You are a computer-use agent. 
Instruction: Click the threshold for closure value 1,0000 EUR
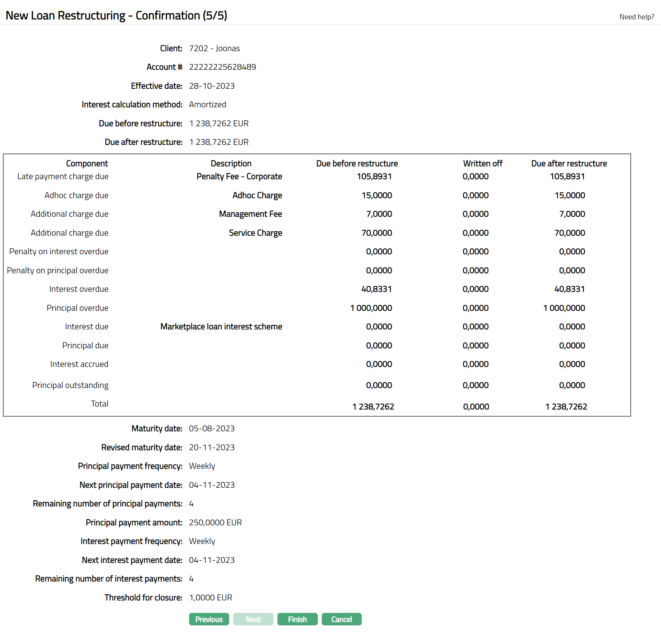tap(211, 598)
